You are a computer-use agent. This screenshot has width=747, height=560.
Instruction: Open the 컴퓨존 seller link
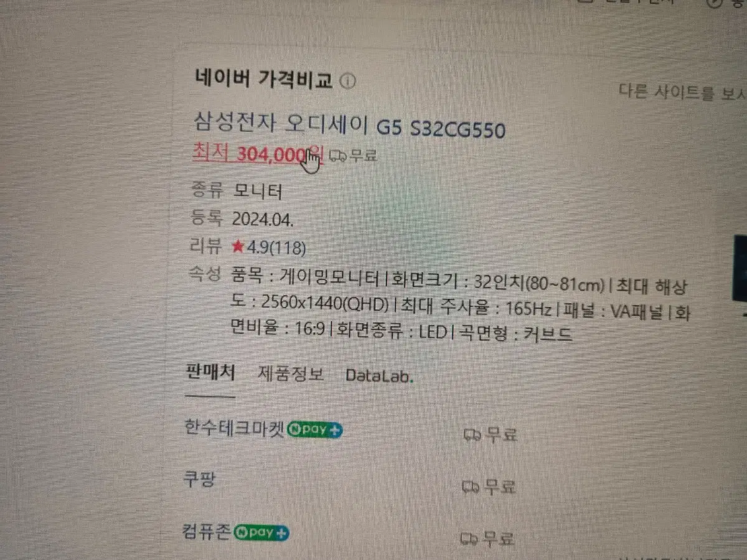[x=207, y=533]
